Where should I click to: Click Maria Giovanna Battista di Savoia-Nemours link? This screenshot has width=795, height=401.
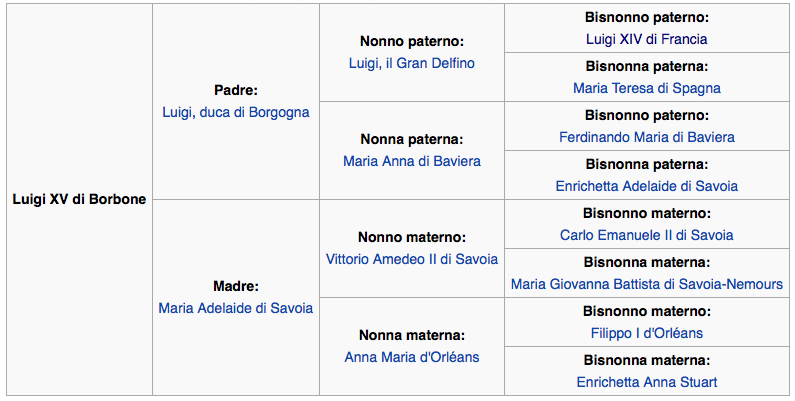click(646, 284)
